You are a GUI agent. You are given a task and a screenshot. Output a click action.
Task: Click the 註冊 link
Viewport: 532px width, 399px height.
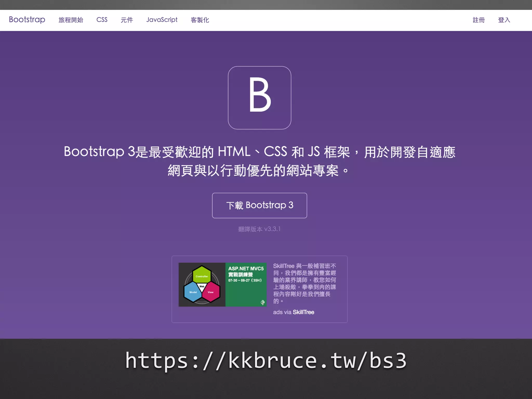pyautogui.click(x=478, y=20)
